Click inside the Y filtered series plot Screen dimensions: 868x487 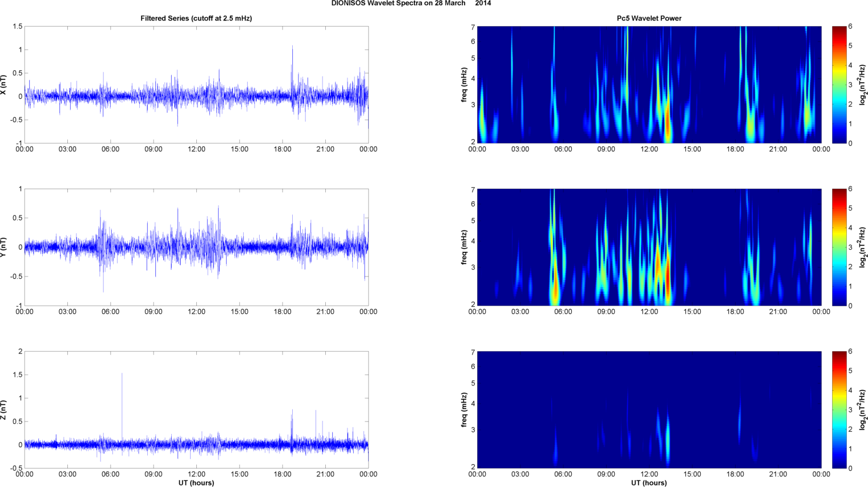pos(196,247)
